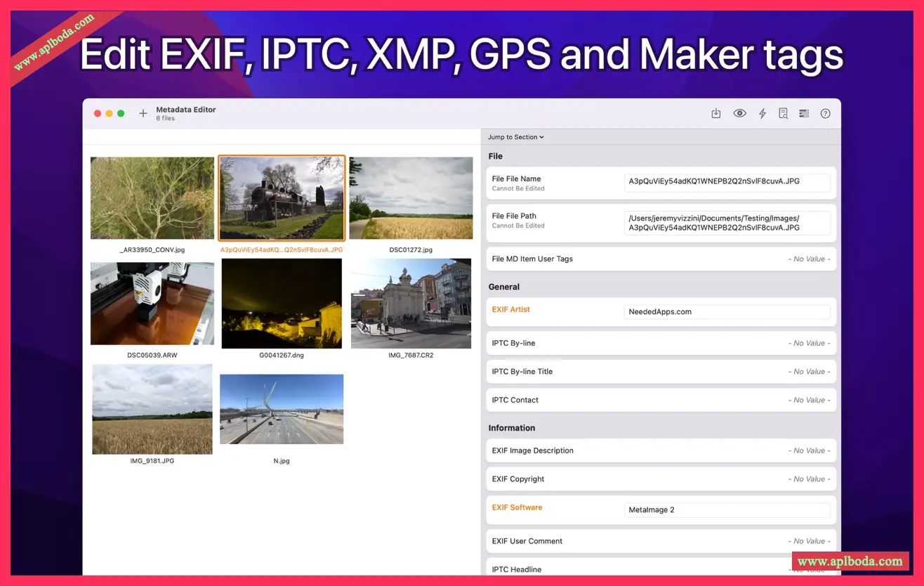Image resolution: width=924 pixels, height=586 pixels.
Task: Select the _AR33950_CONV.jpg tree thumbnail
Action: coord(152,198)
